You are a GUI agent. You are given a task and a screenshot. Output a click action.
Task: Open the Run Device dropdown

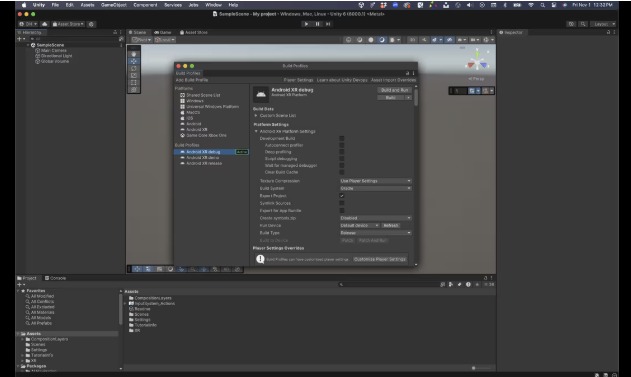click(359, 225)
